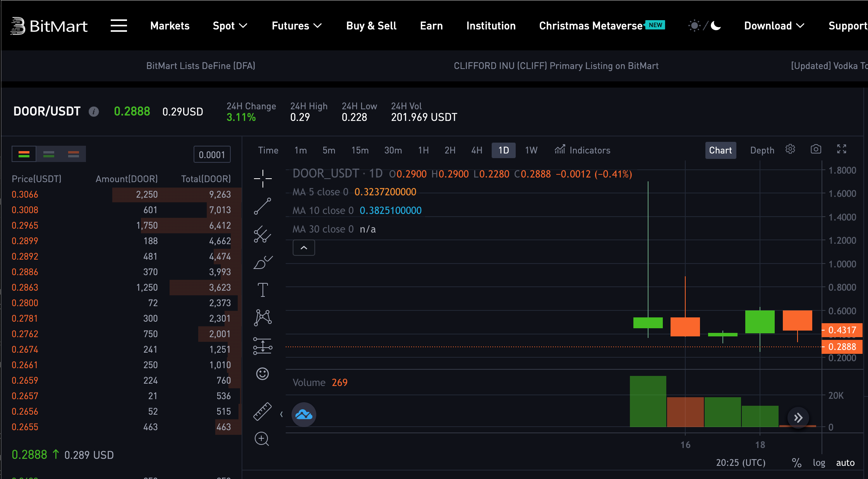Open CLIFFORD INU Primary Listing announcement

tap(556, 66)
